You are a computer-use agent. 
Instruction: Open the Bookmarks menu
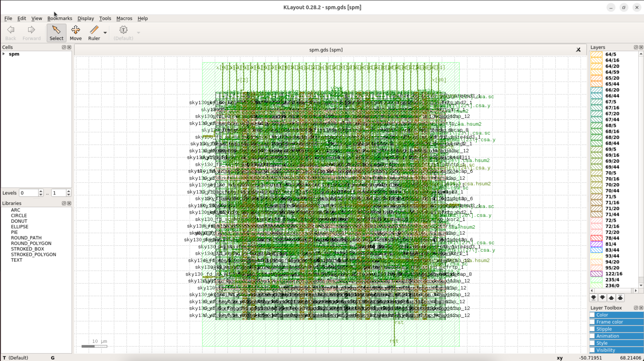click(x=60, y=19)
